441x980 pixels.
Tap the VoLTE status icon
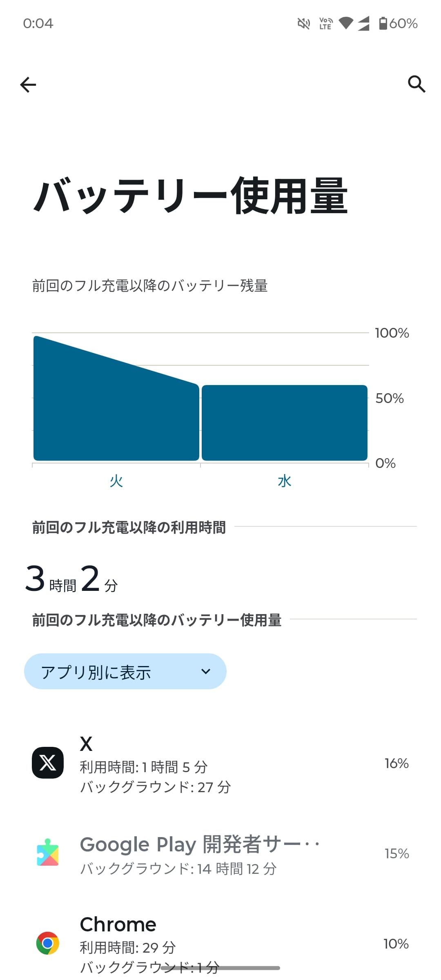326,23
